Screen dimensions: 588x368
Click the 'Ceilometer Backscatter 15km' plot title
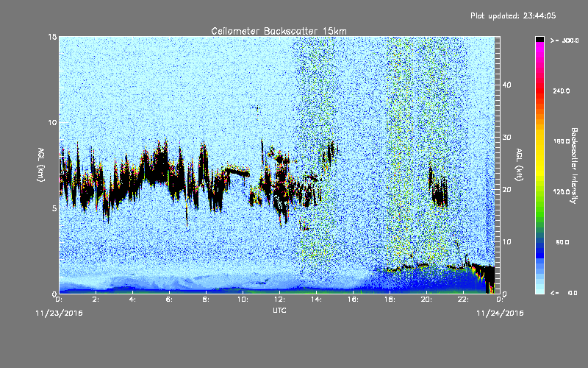click(x=279, y=31)
